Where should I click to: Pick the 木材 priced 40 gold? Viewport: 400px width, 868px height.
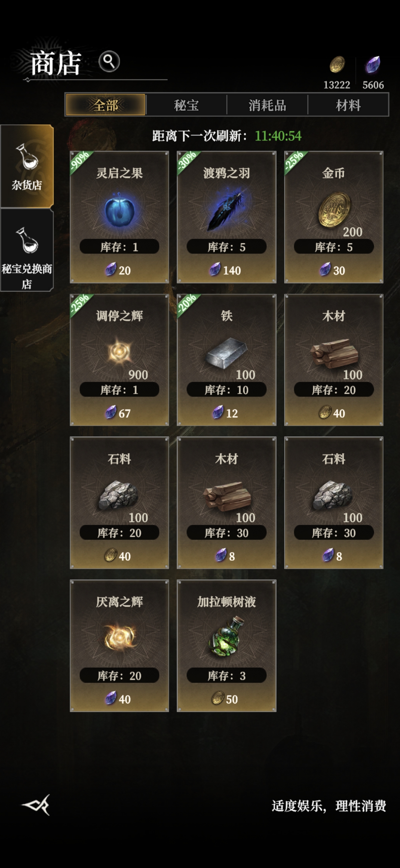[x=334, y=360]
